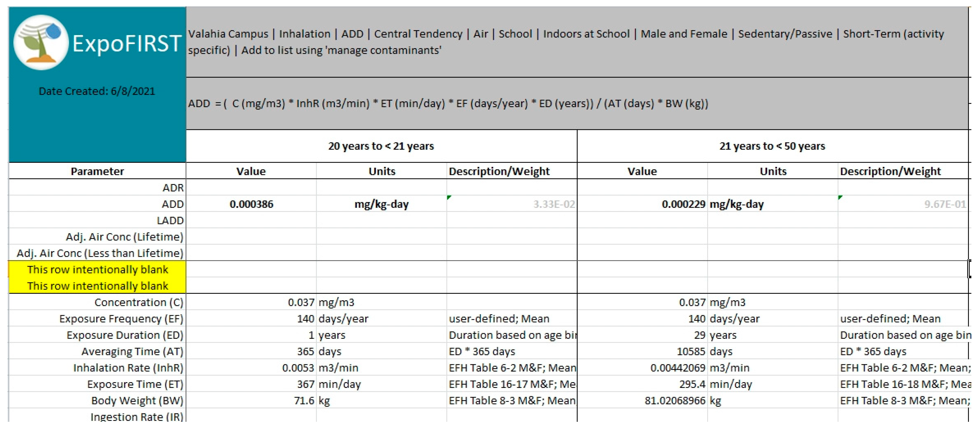Select Inhalation Rate value 0.0053

click(x=298, y=368)
